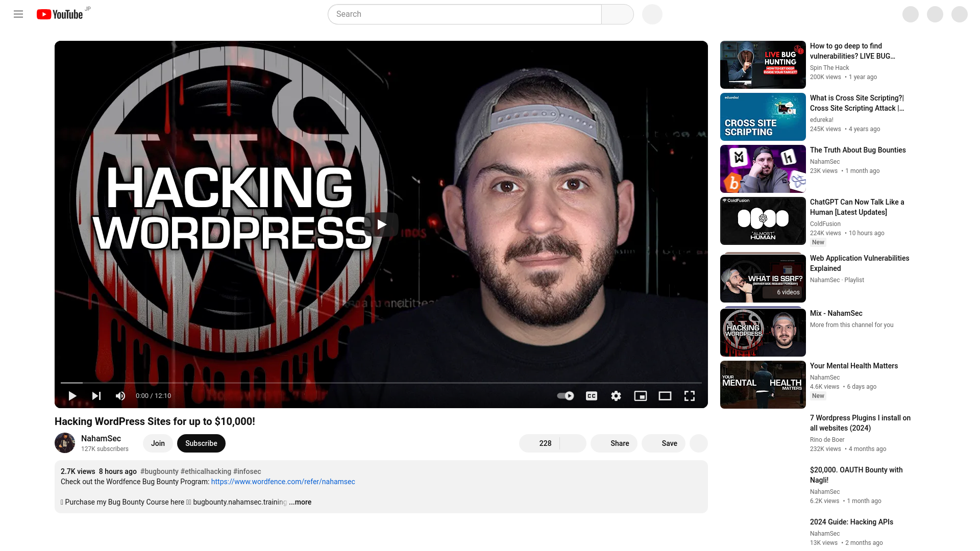The width and height of the screenshot is (980, 551).
Task: Open '7 Wordpress Plugins I install' video
Action: (860, 423)
